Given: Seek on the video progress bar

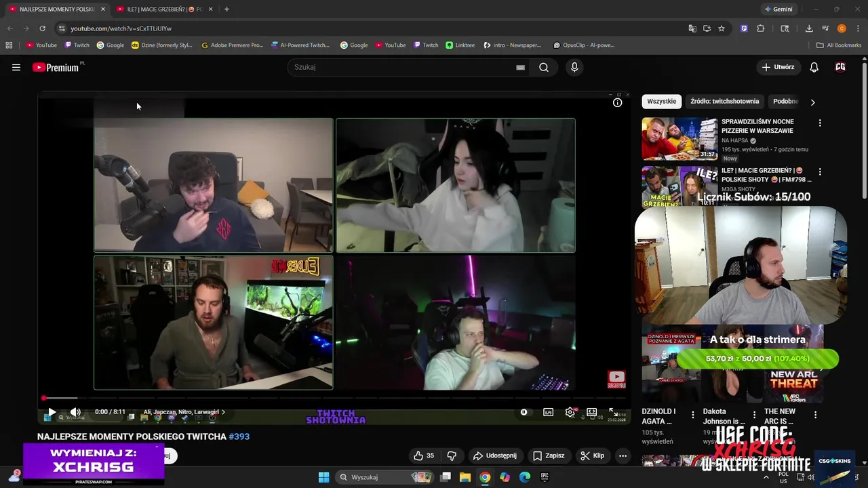Looking at the screenshot, I should tap(334, 398).
